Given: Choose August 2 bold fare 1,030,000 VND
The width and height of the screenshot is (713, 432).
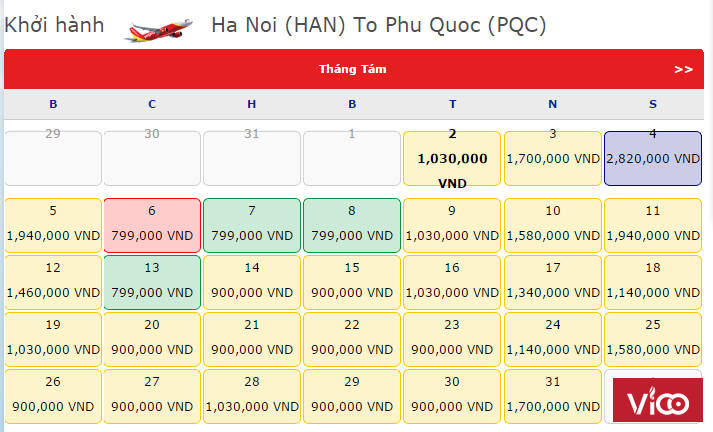Looking at the screenshot, I should click(452, 158).
